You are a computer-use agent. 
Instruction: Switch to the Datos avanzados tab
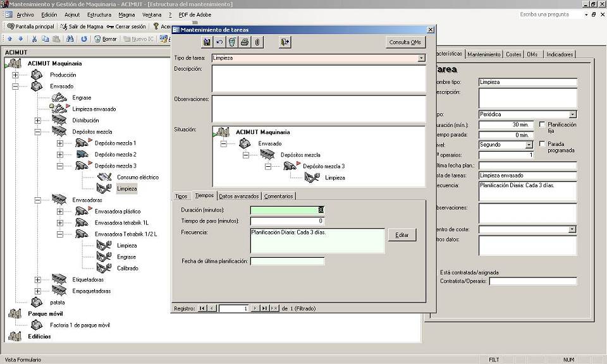[x=239, y=196]
